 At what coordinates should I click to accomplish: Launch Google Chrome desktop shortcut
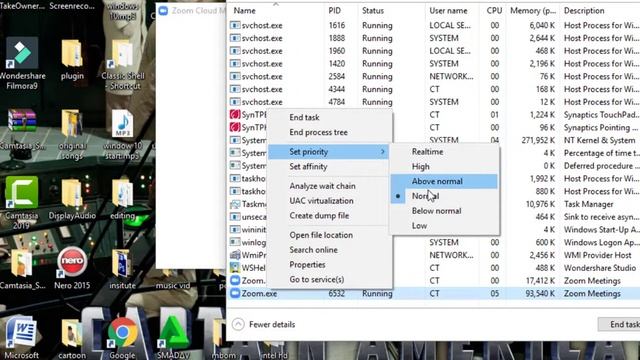click(122, 333)
